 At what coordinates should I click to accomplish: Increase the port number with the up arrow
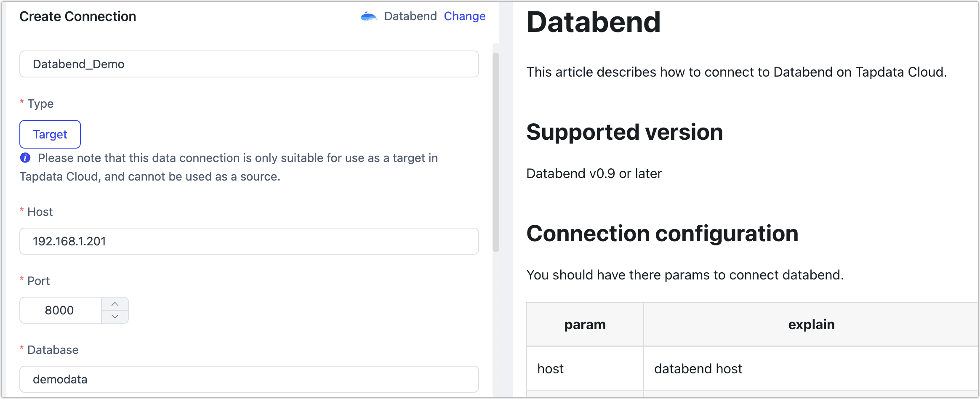pos(115,304)
